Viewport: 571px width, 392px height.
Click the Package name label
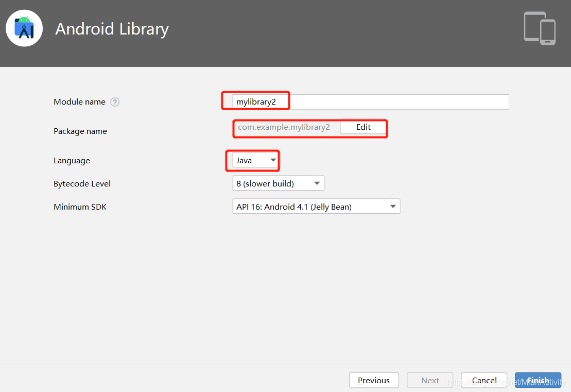[x=80, y=131]
